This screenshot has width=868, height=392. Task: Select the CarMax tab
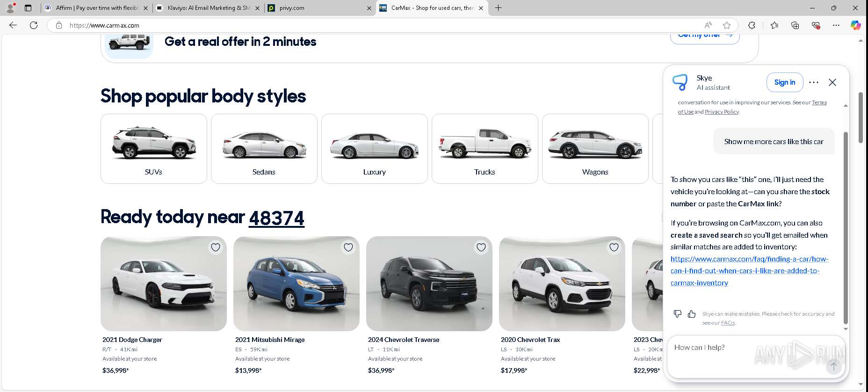coord(431,8)
